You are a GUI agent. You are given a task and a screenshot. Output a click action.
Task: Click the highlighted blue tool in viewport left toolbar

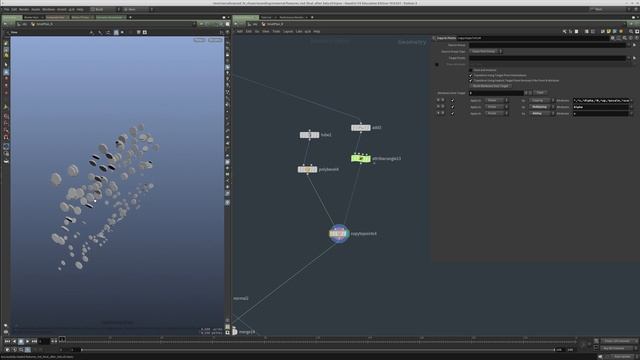click(x=6, y=72)
